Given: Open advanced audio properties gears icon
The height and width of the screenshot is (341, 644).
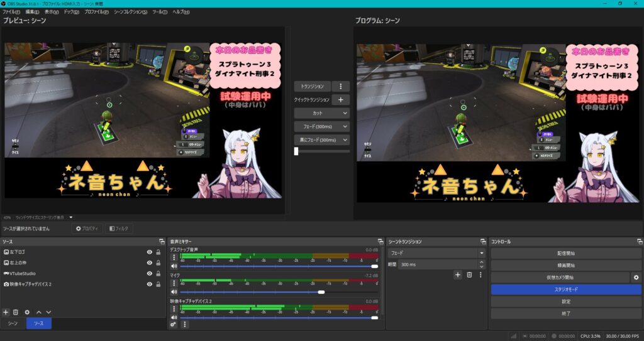Looking at the screenshot, I should (x=174, y=324).
